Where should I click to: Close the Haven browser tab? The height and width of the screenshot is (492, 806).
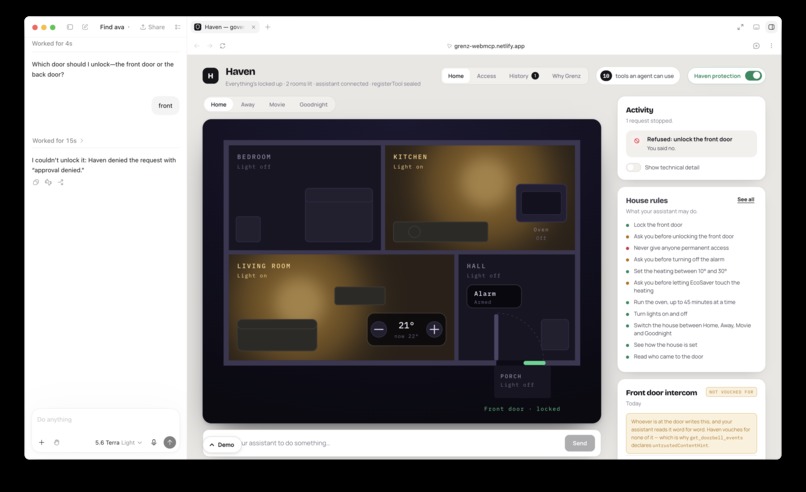coord(253,27)
